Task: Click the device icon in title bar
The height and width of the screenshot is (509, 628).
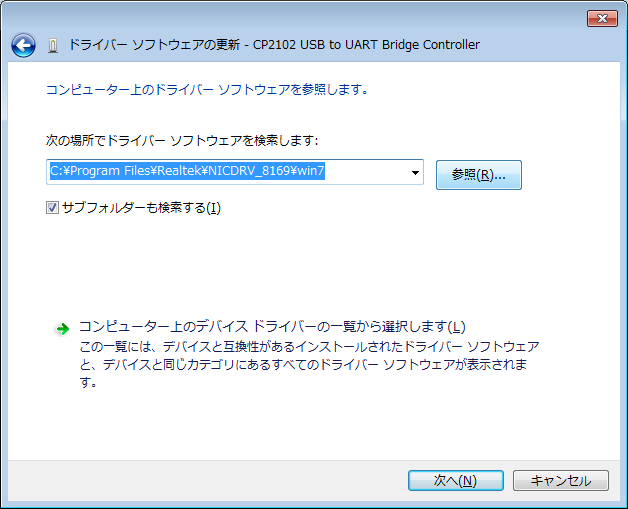Action: click(52, 45)
